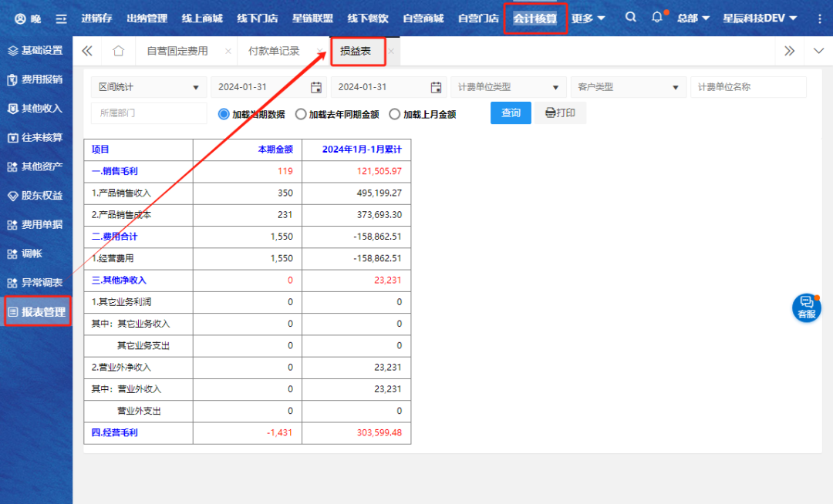Viewport: 833px width, 504px height.
Task: Select 加载当期数据 radio button
Action: coord(224,114)
